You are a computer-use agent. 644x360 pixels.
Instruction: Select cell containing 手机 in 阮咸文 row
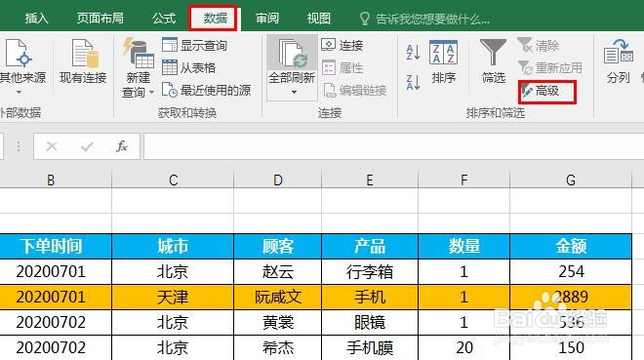coord(370,298)
